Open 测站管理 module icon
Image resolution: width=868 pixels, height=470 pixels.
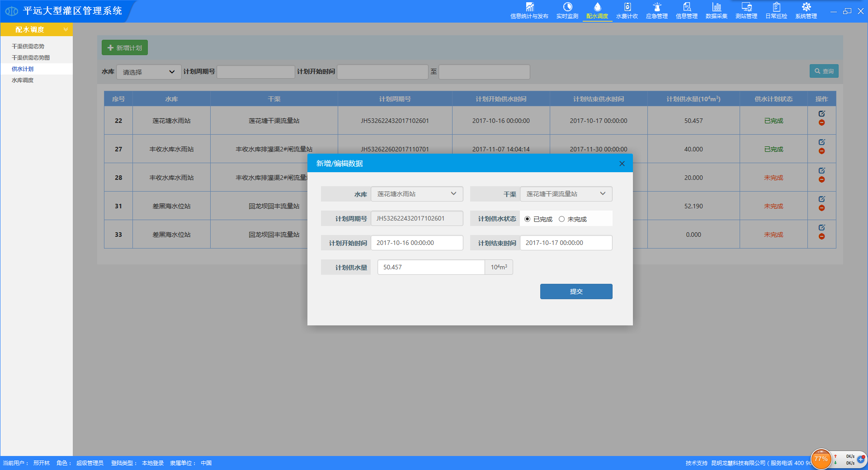point(746,7)
